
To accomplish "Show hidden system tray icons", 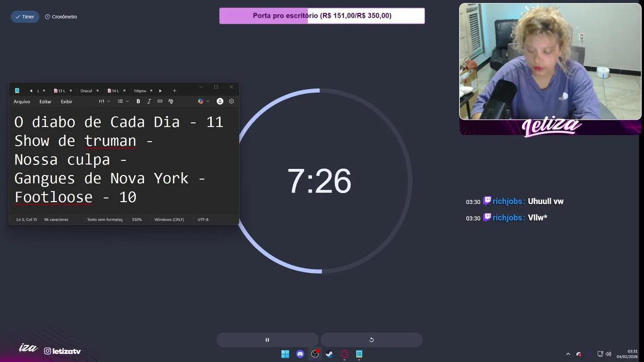I will tap(568, 354).
